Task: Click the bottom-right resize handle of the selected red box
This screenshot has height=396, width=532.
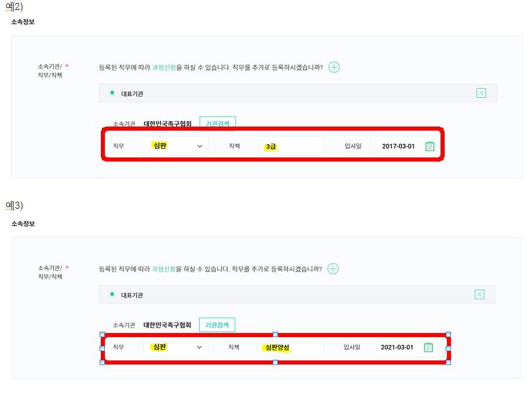Action: (x=448, y=362)
